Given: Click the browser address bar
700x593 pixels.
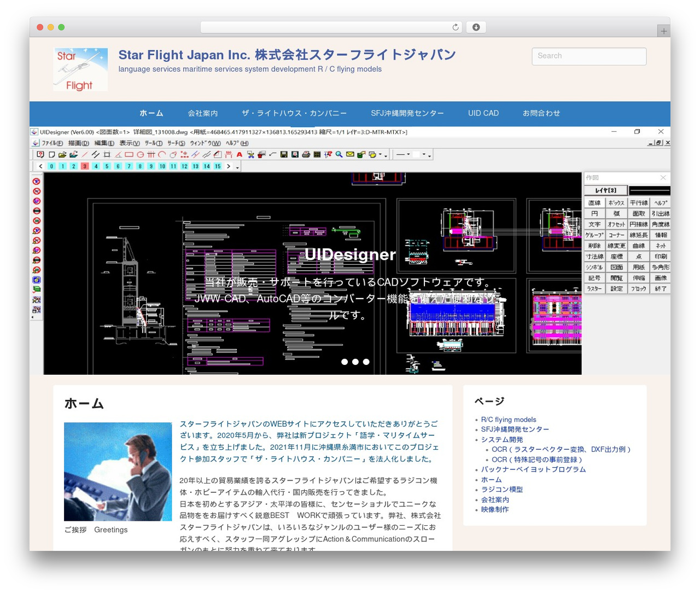Looking at the screenshot, I should pyautogui.click(x=331, y=27).
